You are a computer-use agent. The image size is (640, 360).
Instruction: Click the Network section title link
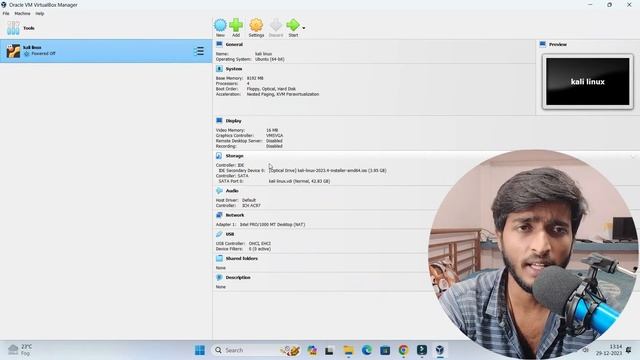point(235,215)
